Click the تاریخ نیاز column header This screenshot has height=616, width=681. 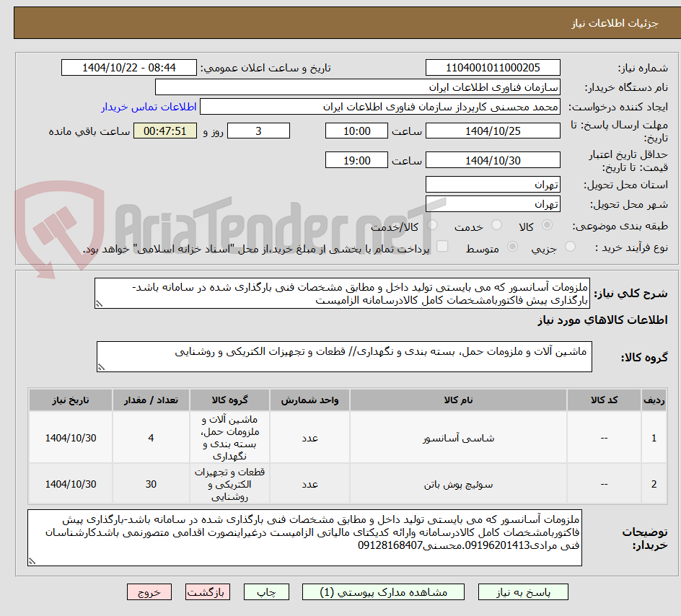[x=71, y=400]
